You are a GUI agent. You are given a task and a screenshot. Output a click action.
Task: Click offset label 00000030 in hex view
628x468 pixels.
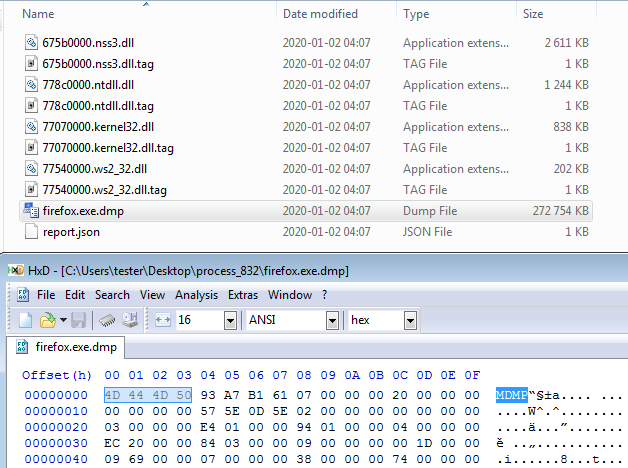coord(56,443)
